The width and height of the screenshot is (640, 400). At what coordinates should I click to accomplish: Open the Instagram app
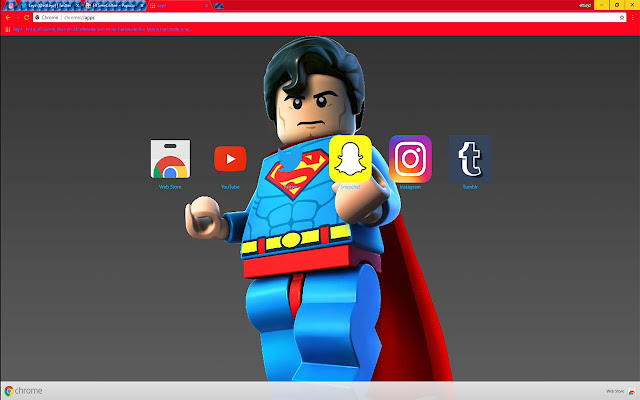point(410,159)
